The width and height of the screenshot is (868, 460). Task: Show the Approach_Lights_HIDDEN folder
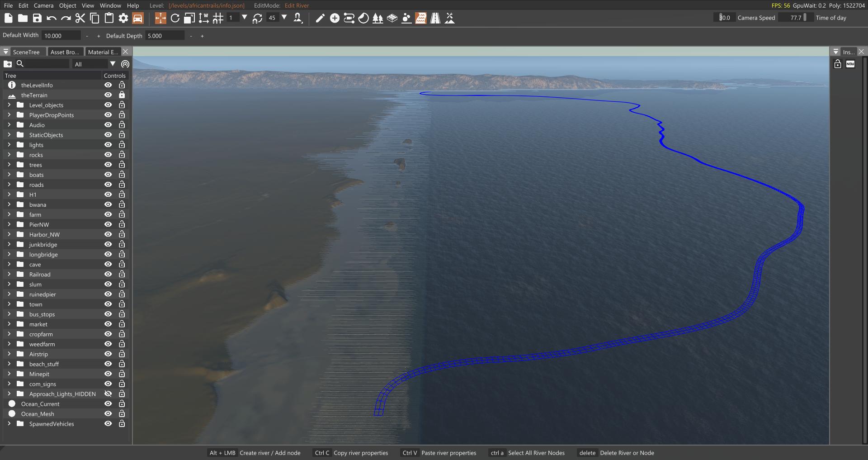click(x=108, y=394)
